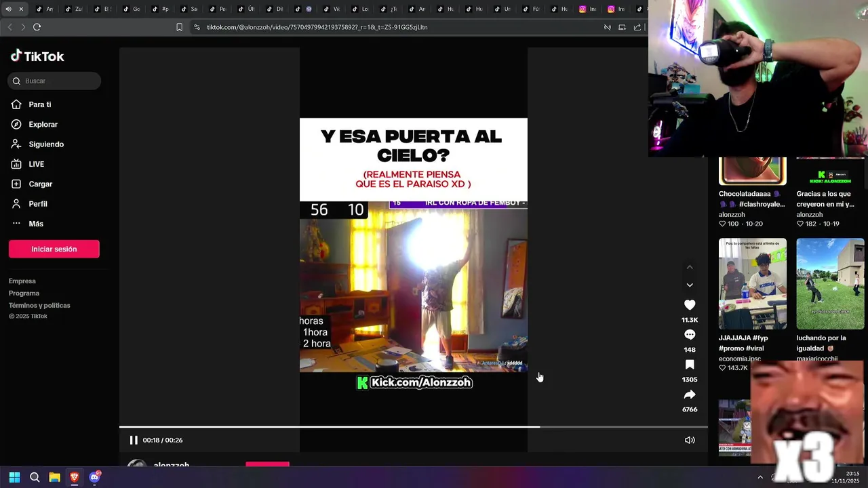Go to previous video up chevron
Screen dimensions: 868x488
tap(690, 267)
